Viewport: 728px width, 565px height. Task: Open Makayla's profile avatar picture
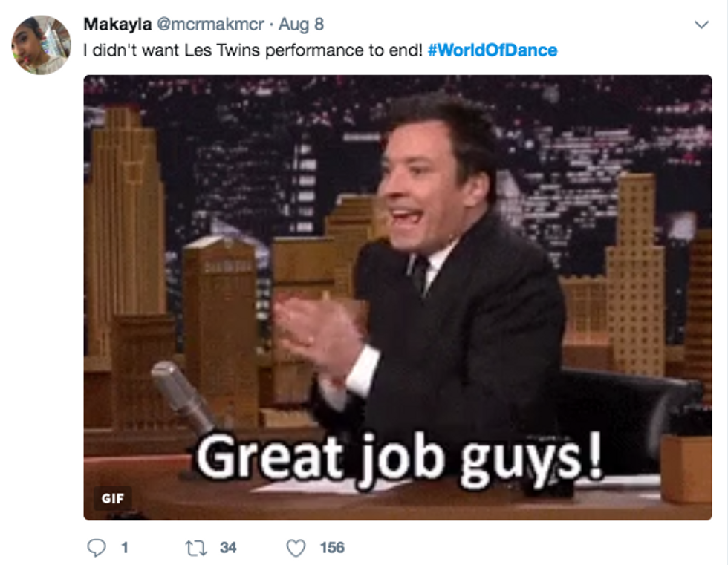click(x=42, y=45)
